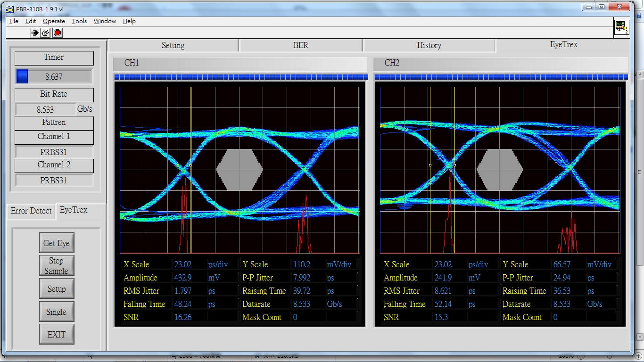Switch to the History tab
Viewport: 644px width, 362px height.
pyautogui.click(x=429, y=45)
